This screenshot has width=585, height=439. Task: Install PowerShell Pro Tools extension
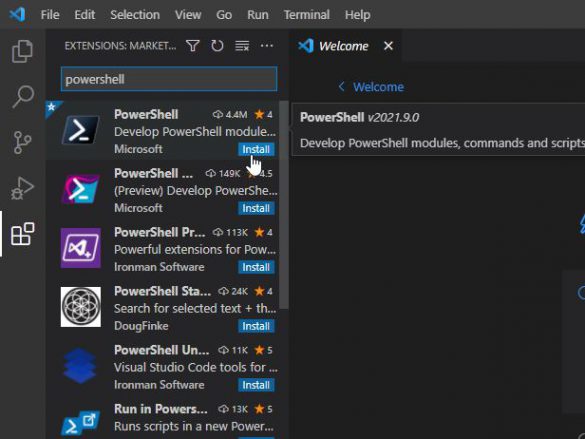point(256,267)
